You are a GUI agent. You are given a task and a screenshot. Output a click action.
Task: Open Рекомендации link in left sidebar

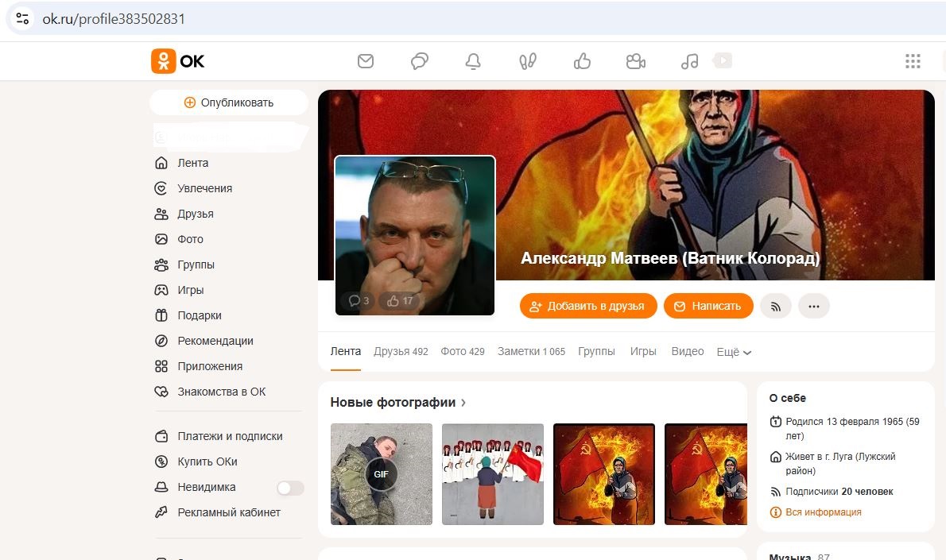click(215, 341)
